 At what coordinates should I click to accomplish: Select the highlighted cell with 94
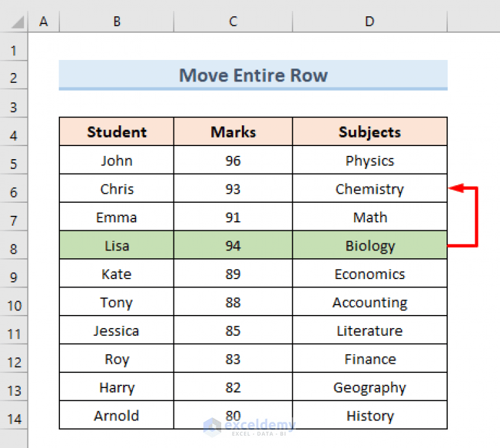(233, 245)
